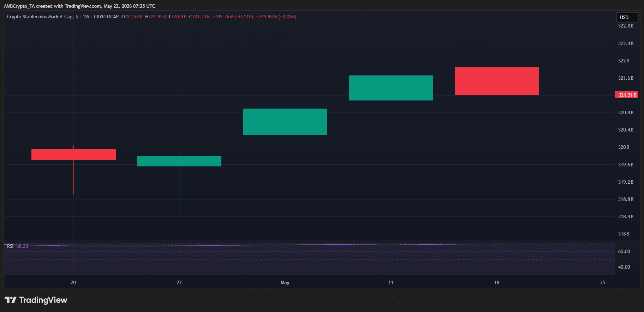Image resolution: width=644 pixels, height=312 pixels.
Task: Click the RSI indicator label
Action: tap(10, 246)
